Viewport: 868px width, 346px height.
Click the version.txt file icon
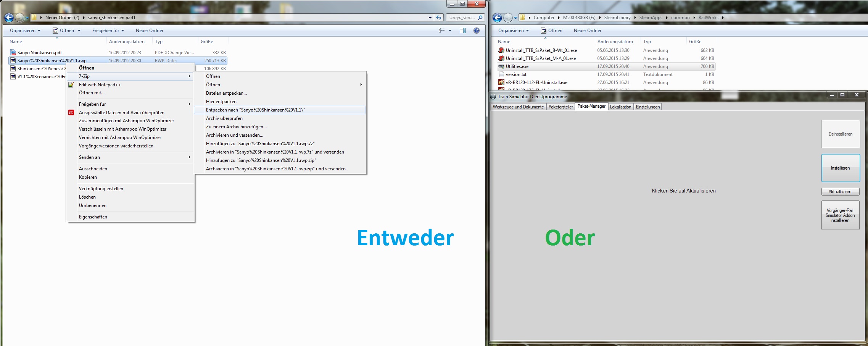pos(501,74)
